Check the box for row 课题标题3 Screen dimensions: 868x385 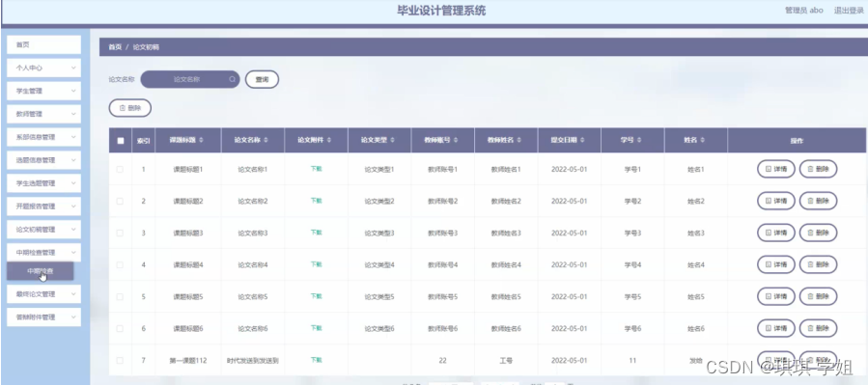point(120,233)
